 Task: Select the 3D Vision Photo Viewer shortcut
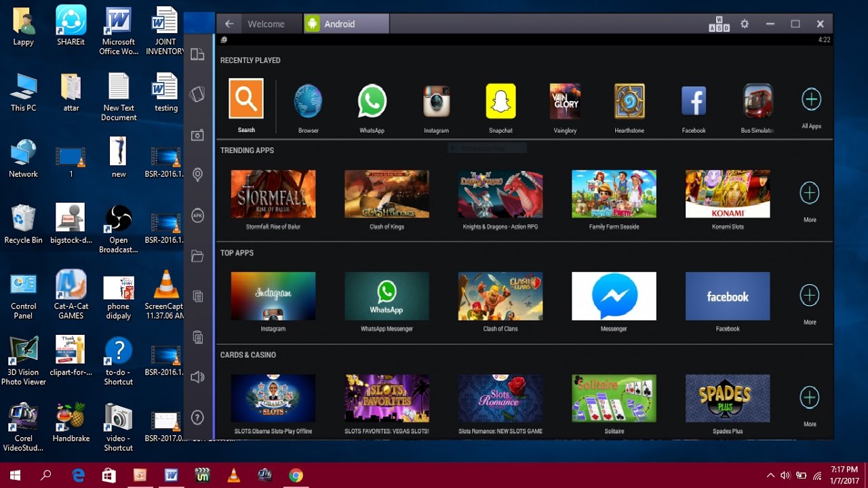24,361
